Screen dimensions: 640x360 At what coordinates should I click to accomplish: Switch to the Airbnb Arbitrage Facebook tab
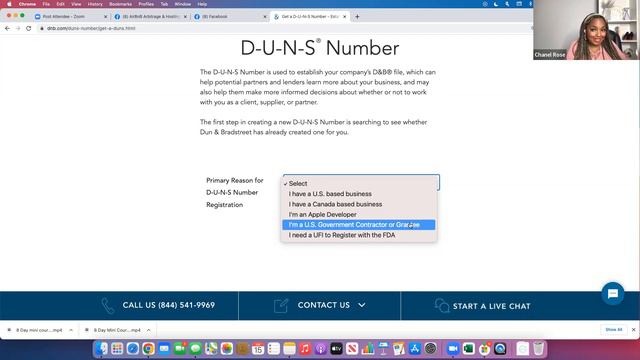pos(150,17)
